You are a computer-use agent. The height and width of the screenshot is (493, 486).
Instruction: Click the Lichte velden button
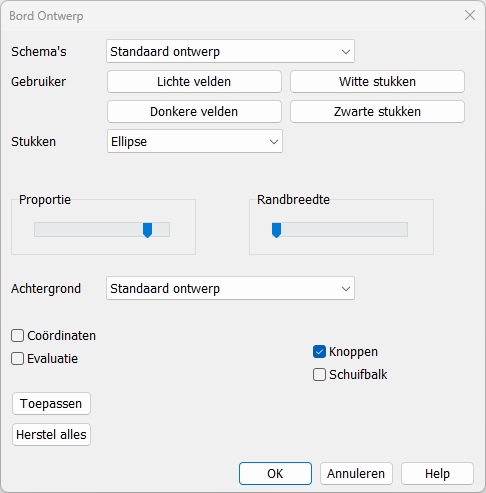[194, 81]
